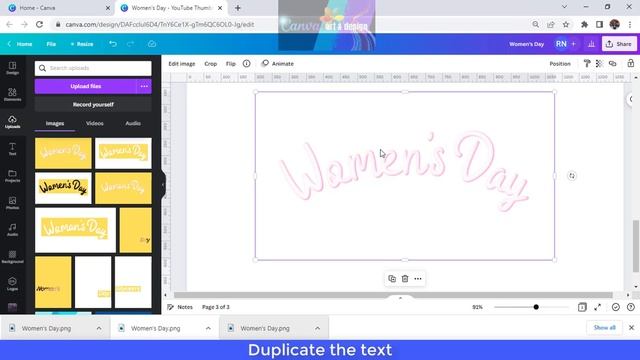Select black-on-yellow Women's Day upload thumbnail
The image size is (640, 360).
(63, 188)
